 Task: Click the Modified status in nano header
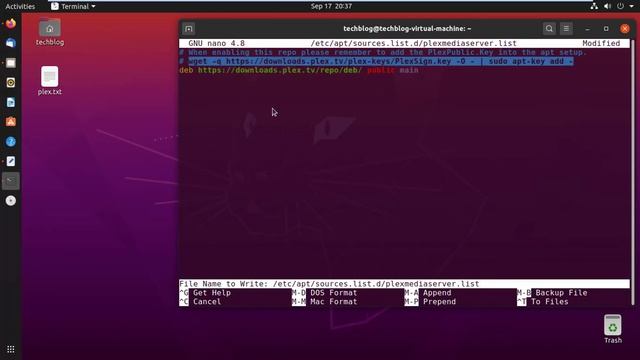pyautogui.click(x=601, y=43)
